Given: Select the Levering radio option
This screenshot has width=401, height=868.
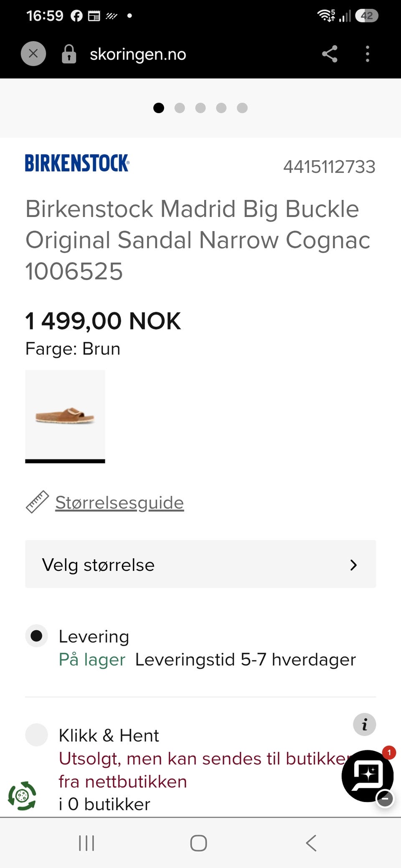Looking at the screenshot, I should [36, 636].
